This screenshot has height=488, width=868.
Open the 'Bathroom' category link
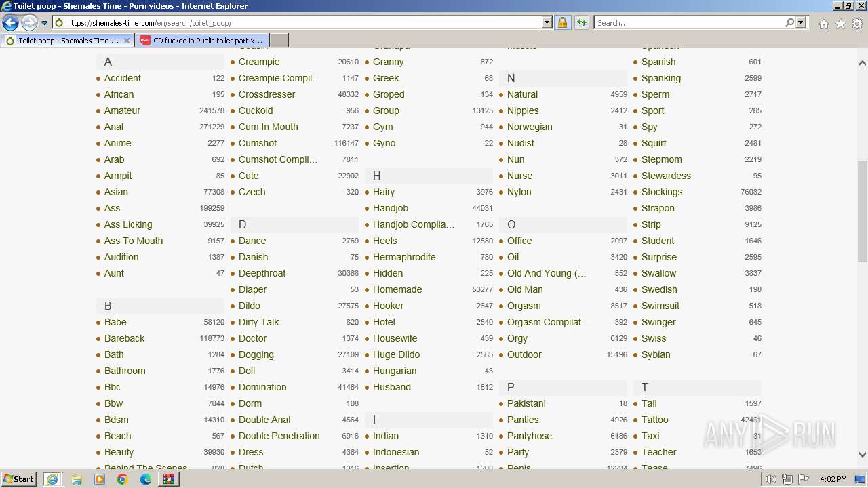[x=125, y=371]
